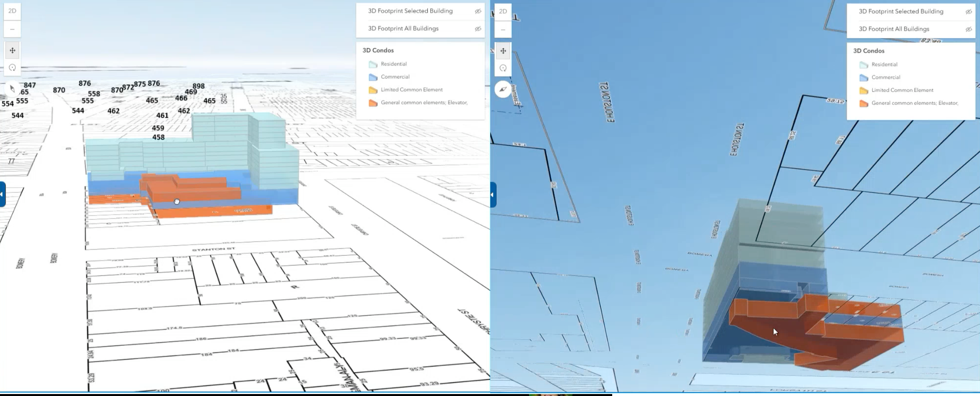Switch left map view to 2D

click(12, 11)
